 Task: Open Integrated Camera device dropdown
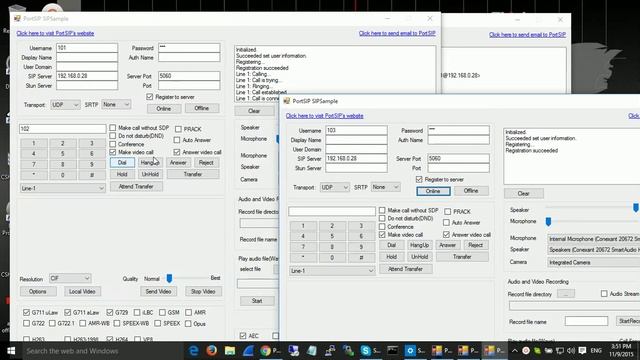click(x=593, y=262)
